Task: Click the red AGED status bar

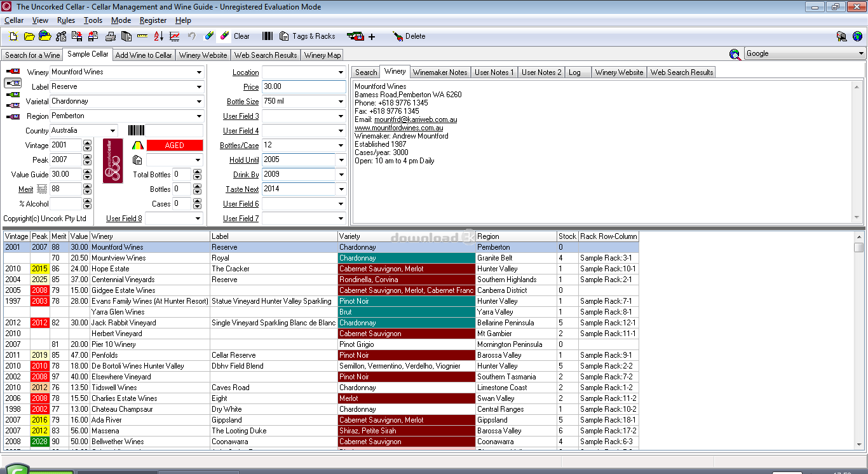Action: pyautogui.click(x=174, y=146)
